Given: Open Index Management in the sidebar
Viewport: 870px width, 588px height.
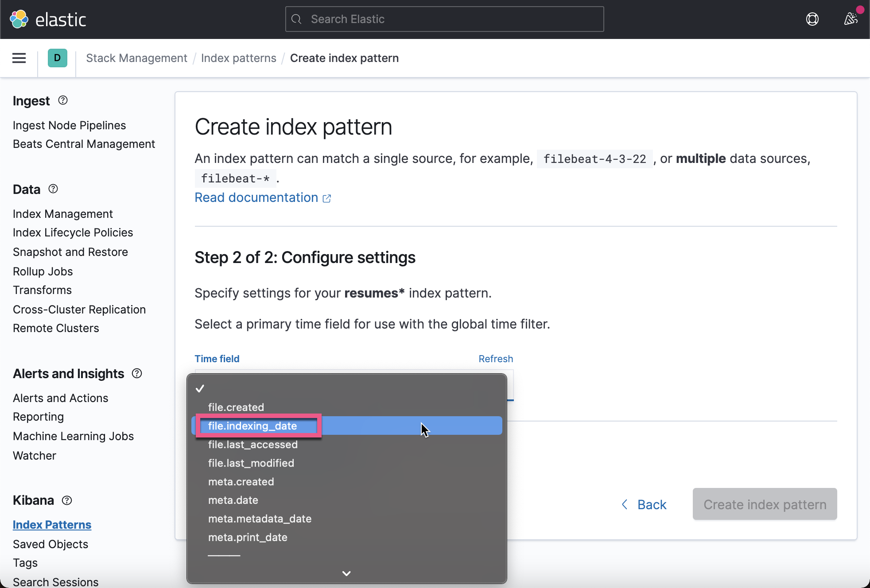Looking at the screenshot, I should coord(62,214).
